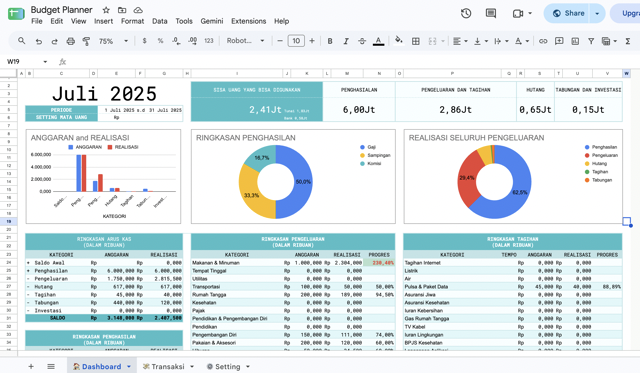Open the File menu
This screenshot has width=640, height=373.
[x=37, y=21]
